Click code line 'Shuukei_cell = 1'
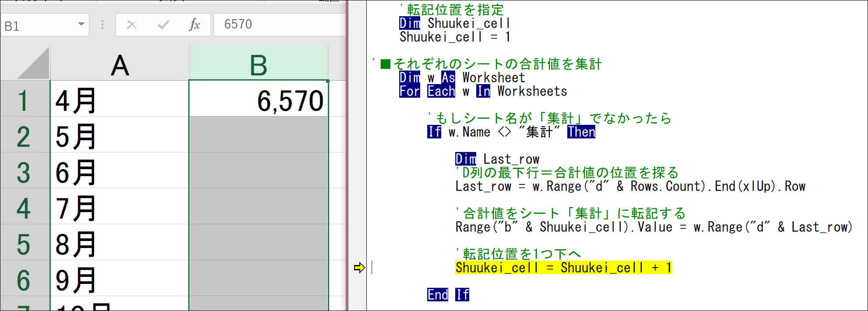 [x=455, y=37]
